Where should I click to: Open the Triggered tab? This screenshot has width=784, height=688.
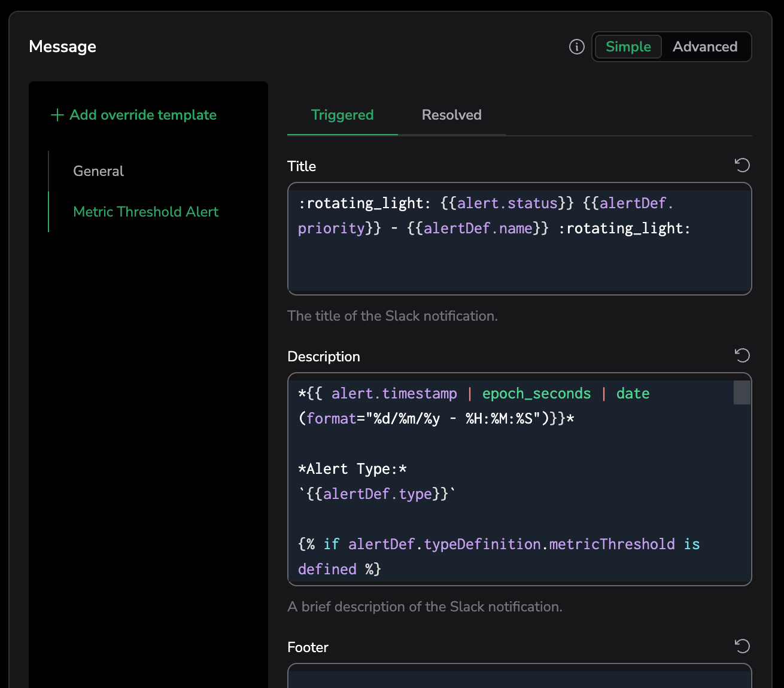pos(342,115)
